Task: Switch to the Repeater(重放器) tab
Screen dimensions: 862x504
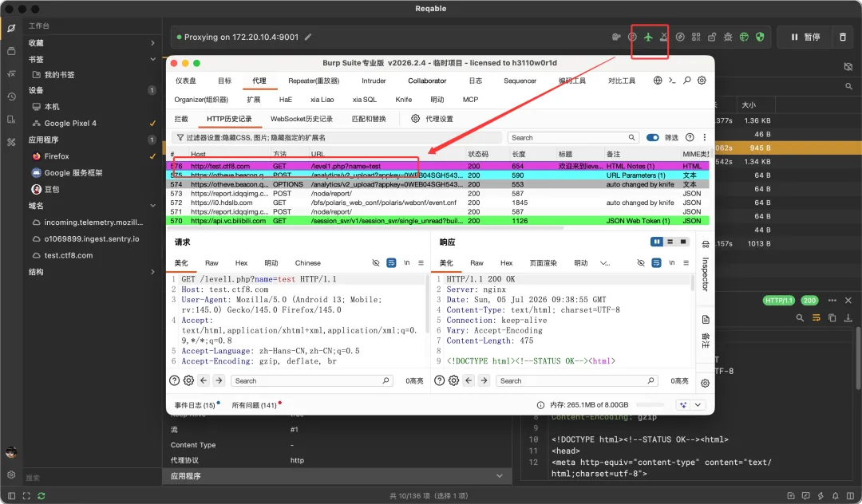Action: [314, 81]
